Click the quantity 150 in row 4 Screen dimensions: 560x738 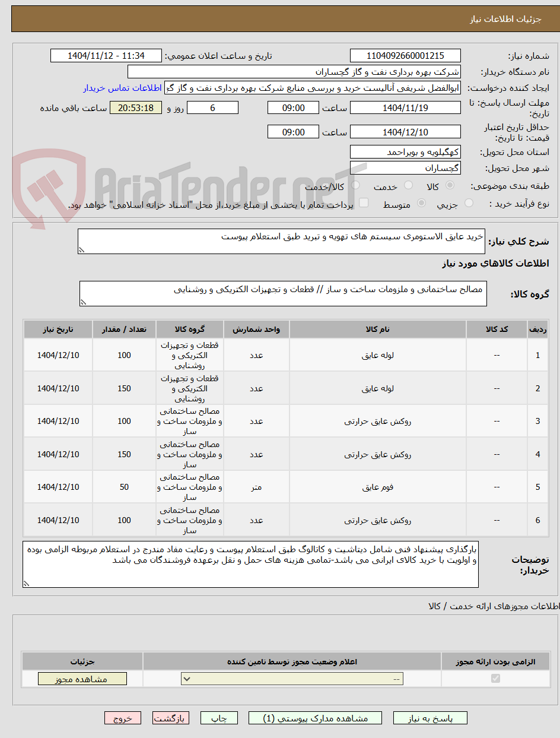[124, 455]
